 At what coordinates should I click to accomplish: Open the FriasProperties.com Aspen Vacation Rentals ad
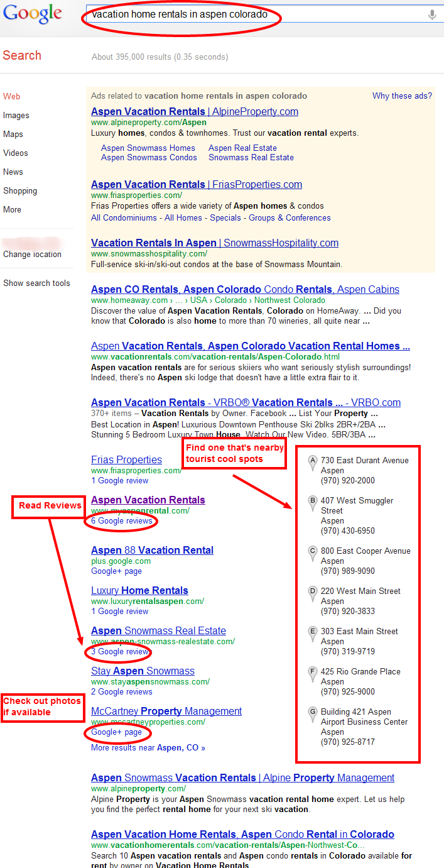(x=197, y=185)
